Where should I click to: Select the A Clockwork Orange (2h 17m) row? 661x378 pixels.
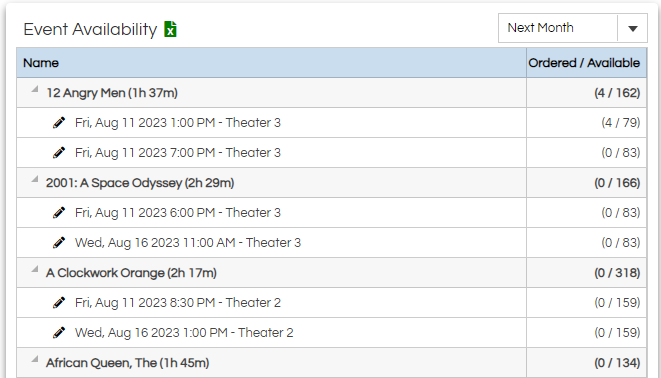[x=331, y=273]
